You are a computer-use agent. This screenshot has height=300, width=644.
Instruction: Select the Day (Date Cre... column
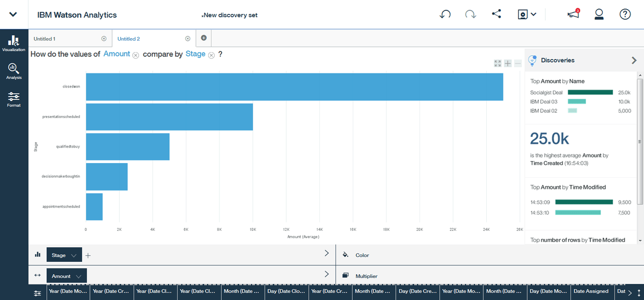coord(417,291)
